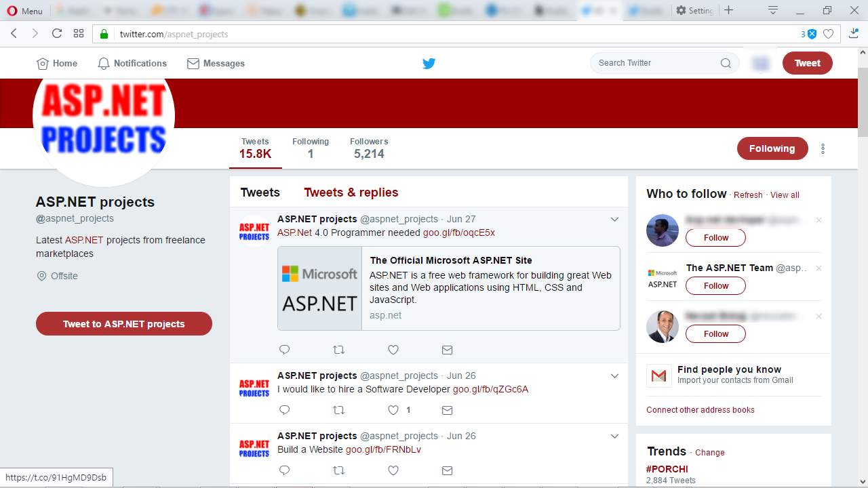Click Connect other address books
The width and height of the screenshot is (868, 488).
701,410
